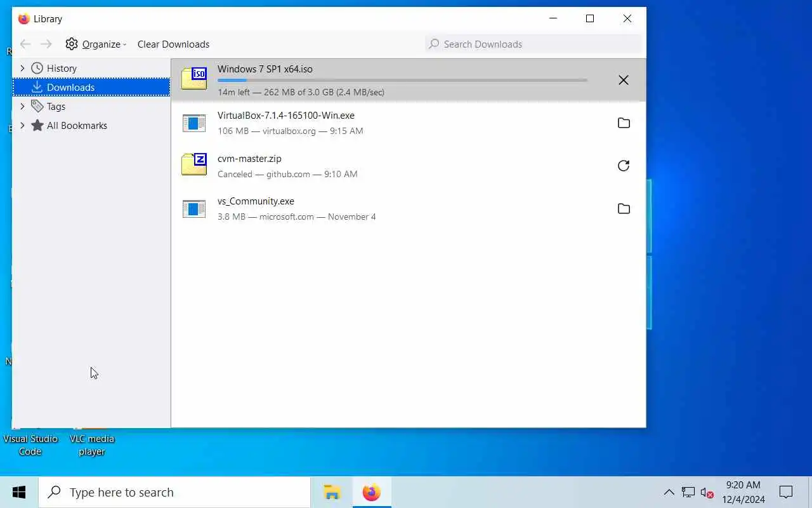Show hidden system tray icons
Screen dimensions: 812x508
(x=669, y=492)
